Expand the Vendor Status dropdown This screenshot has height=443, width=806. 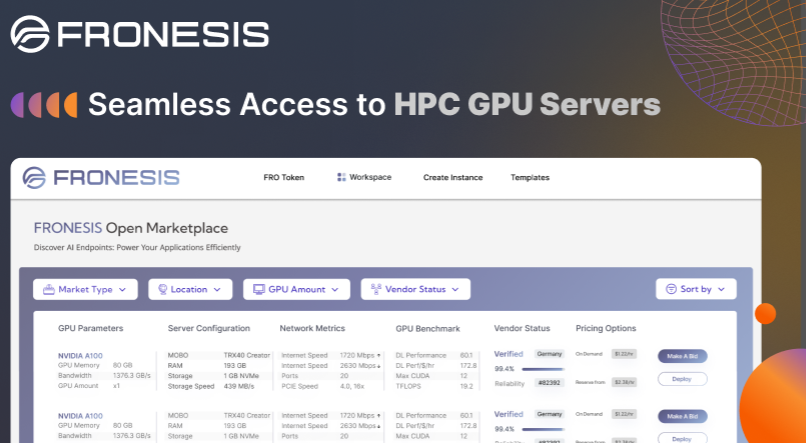pos(415,289)
